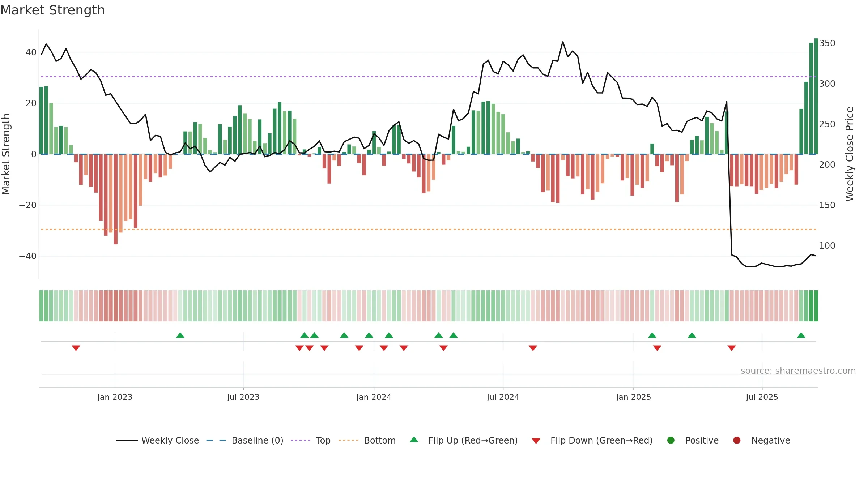Click the 'Jan 2023' x-axis label
The height and width of the screenshot is (488, 868).
pos(115,397)
